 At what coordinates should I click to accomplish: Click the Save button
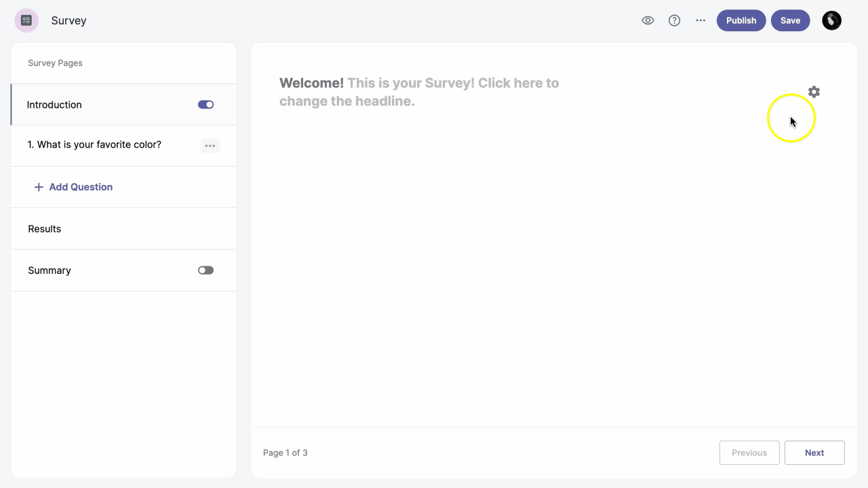pyautogui.click(x=790, y=20)
